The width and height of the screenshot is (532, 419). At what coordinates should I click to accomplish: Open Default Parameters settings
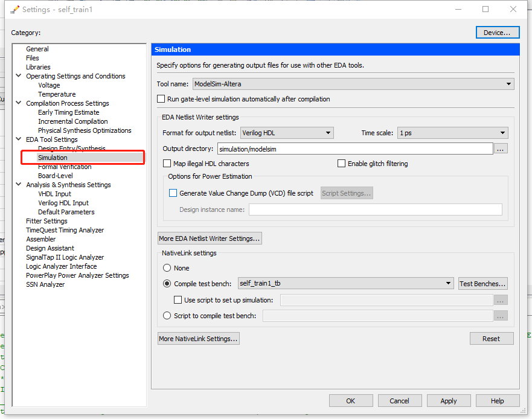pos(66,212)
